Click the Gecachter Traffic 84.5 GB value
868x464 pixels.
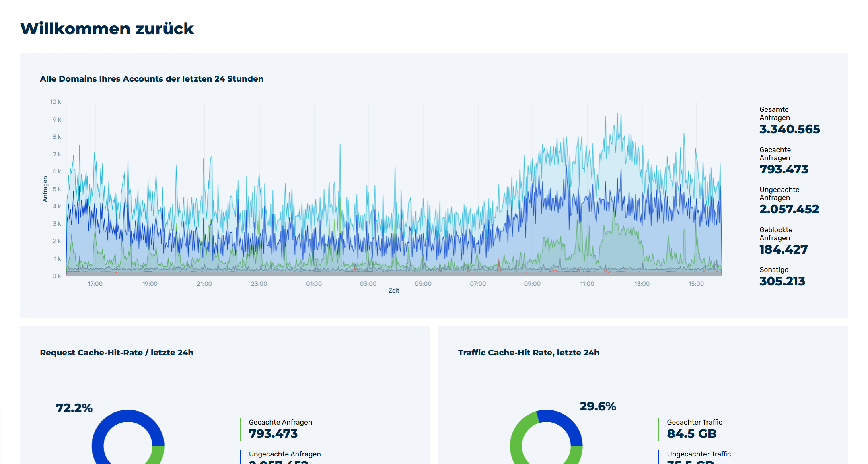pyautogui.click(x=692, y=434)
